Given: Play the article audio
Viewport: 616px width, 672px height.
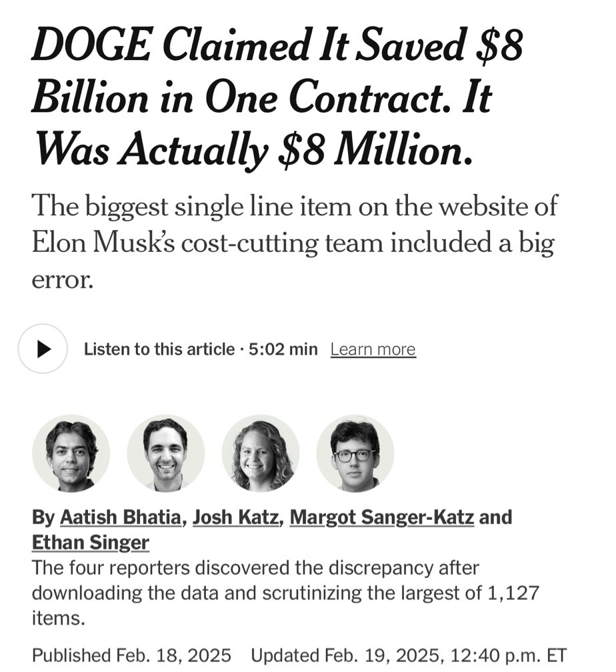Looking at the screenshot, I should (43, 349).
